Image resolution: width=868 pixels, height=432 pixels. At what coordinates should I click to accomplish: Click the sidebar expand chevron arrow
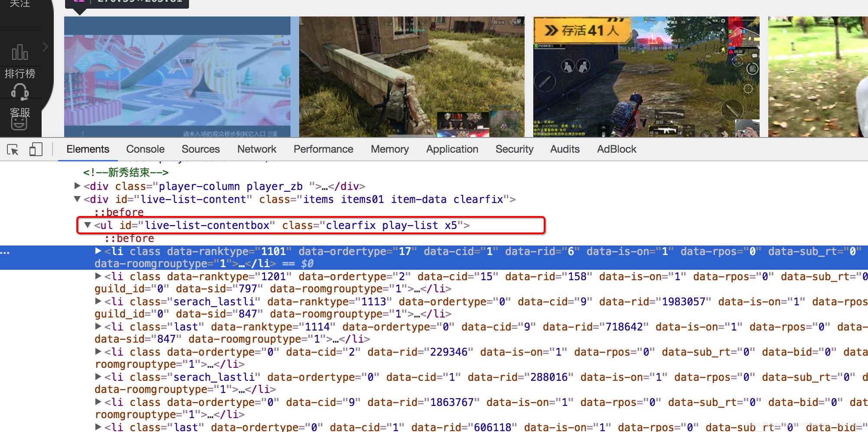click(45, 47)
